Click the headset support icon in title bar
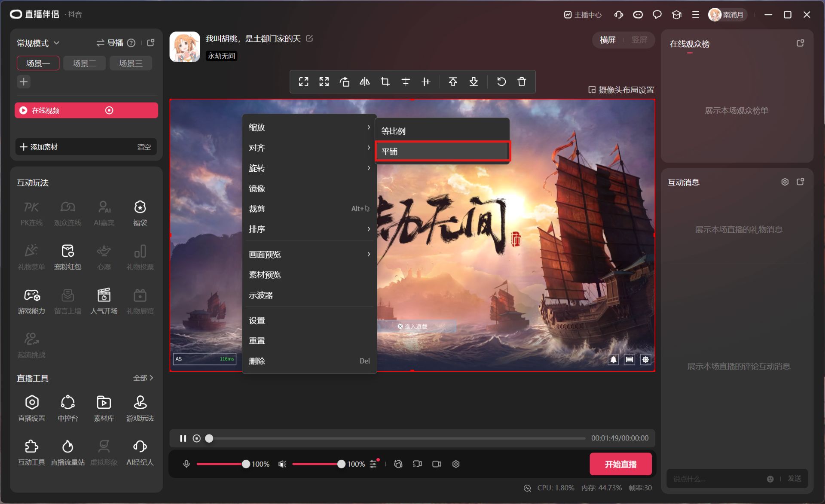Screen dimensions: 825x504 point(619,15)
